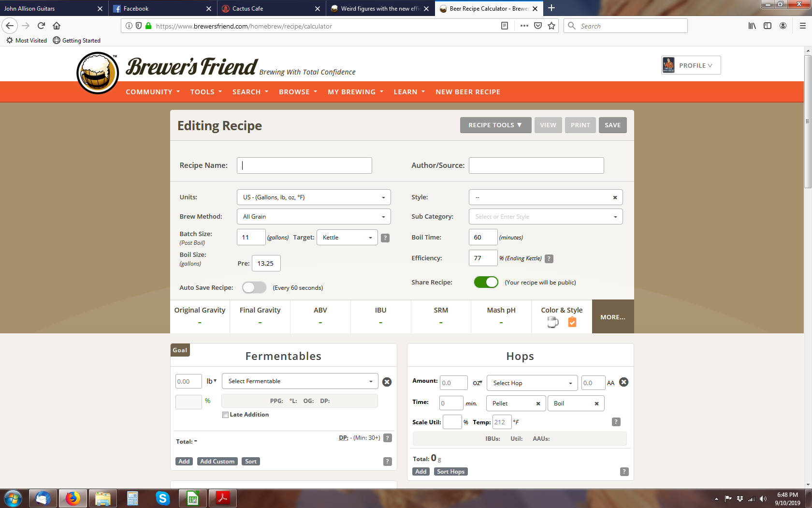The width and height of the screenshot is (812, 508).
Task: Change the hop use Boil dropdown
Action: (576, 403)
